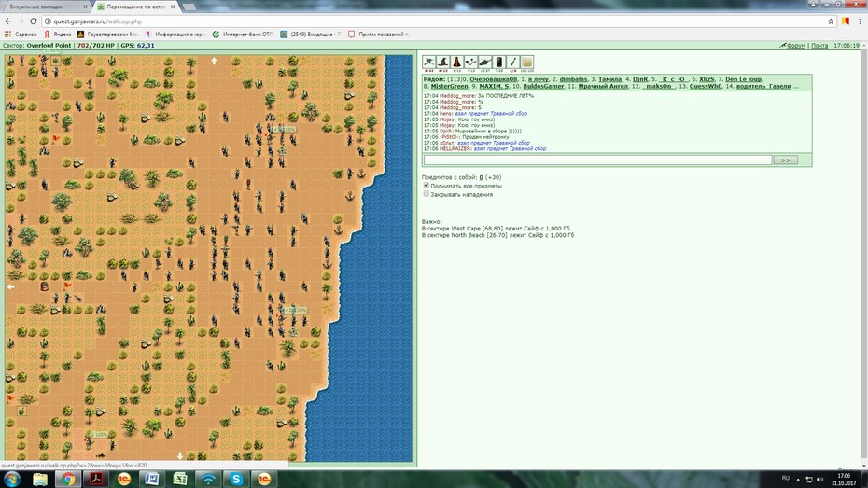Move north using the white up arrow

[x=215, y=61]
